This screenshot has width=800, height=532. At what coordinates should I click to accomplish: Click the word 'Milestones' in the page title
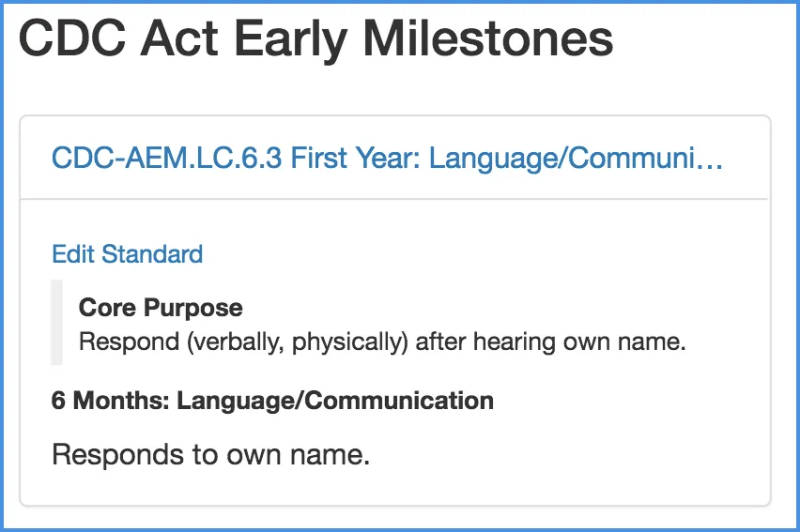click(x=488, y=40)
